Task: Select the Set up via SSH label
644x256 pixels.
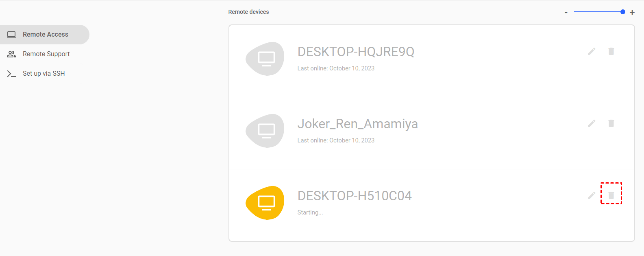Action: point(44,74)
